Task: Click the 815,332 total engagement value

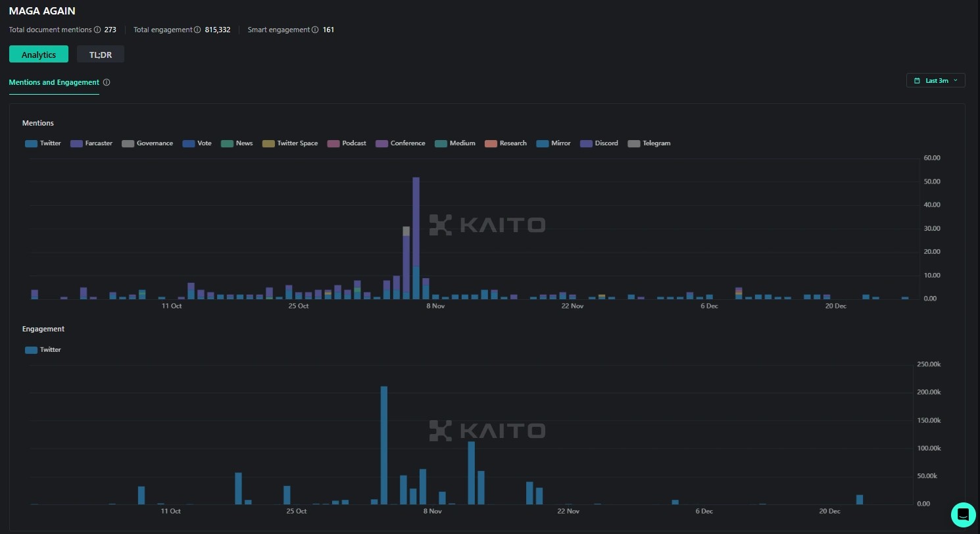Action: pos(218,30)
